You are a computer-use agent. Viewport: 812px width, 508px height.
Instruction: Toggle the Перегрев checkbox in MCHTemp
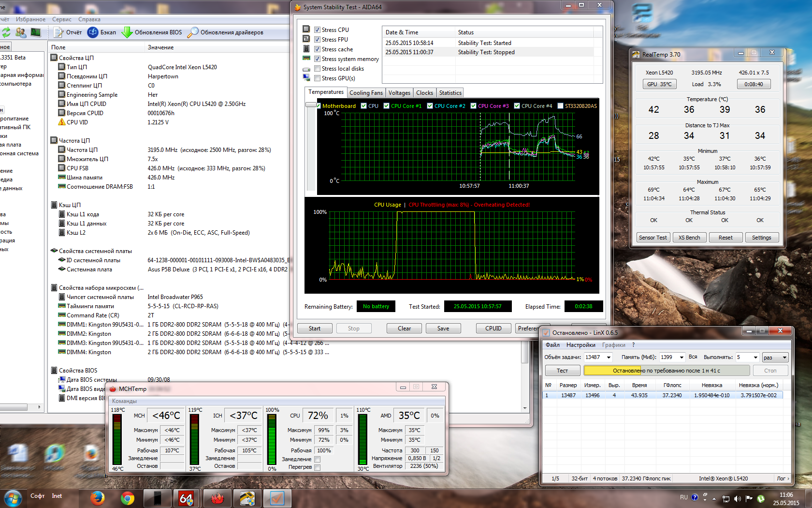click(x=317, y=467)
